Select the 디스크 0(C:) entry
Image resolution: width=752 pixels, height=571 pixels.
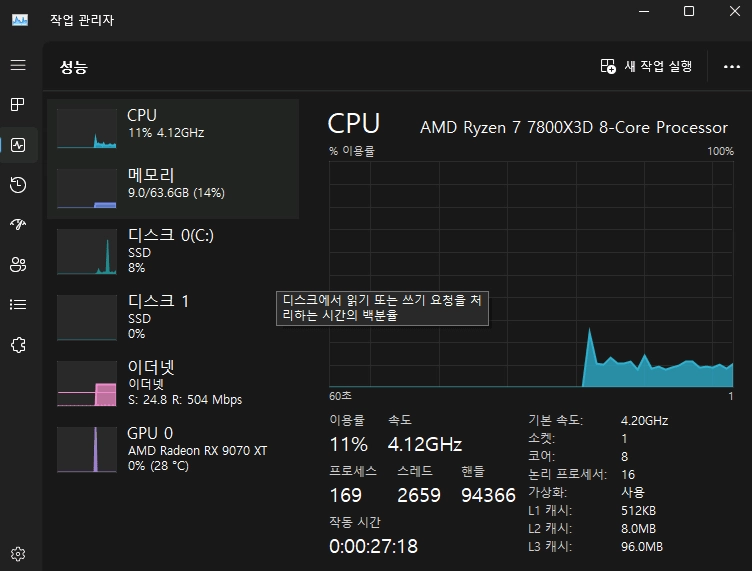tap(173, 252)
